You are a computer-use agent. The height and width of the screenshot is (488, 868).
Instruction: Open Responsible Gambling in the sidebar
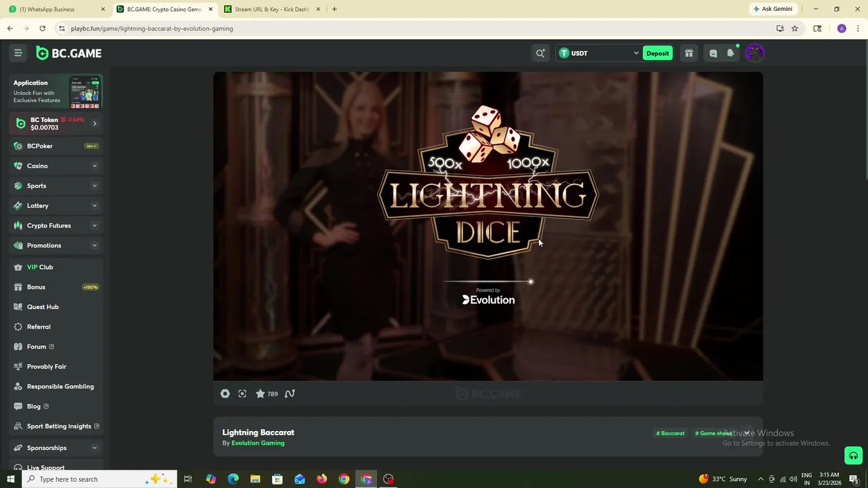[56, 386]
